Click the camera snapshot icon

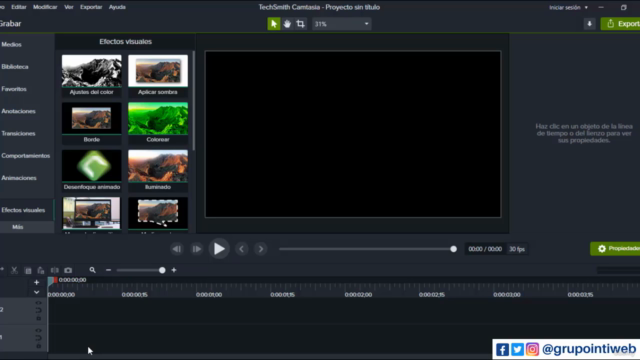68,270
